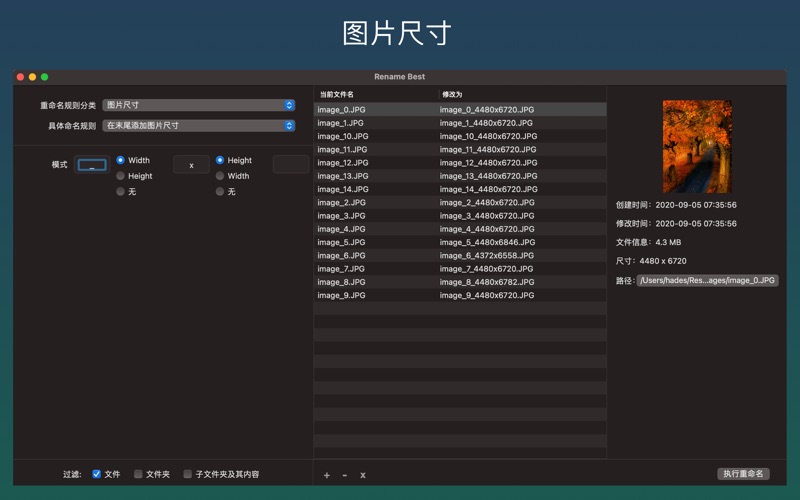Select 无 radio in first group
This screenshot has height=500, width=800.
click(121, 191)
